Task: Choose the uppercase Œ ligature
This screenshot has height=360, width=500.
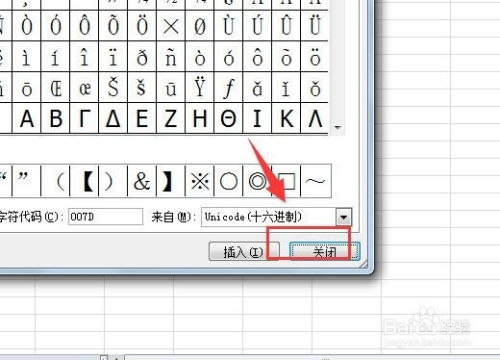Action: coord(55,87)
